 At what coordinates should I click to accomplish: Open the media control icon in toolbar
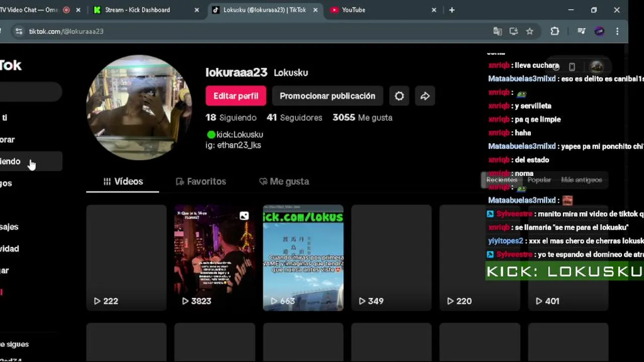pos(582,31)
